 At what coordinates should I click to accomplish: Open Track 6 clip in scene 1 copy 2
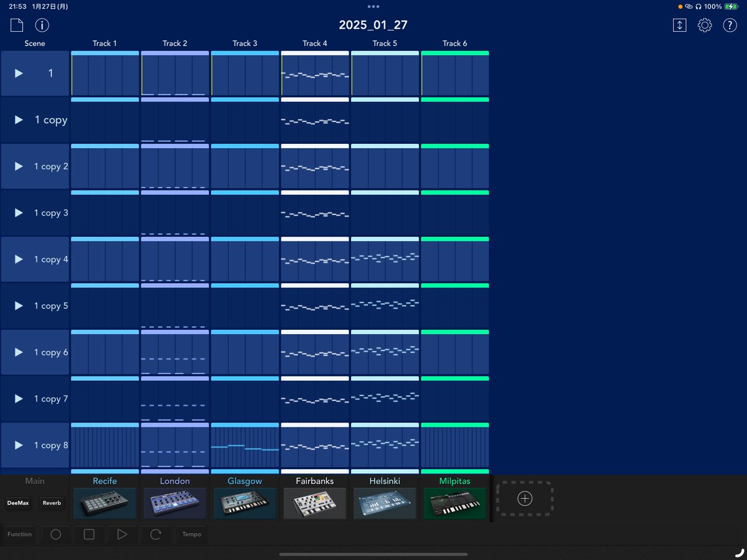[x=455, y=166]
